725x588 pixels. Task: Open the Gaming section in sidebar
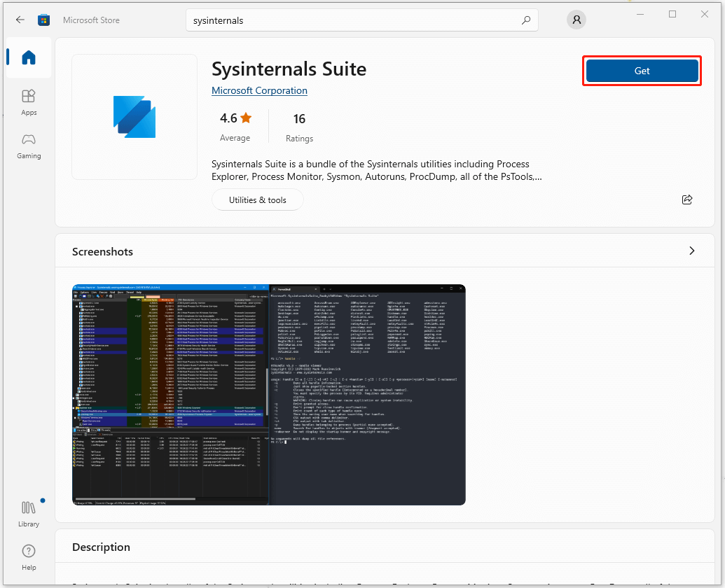(x=29, y=146)
